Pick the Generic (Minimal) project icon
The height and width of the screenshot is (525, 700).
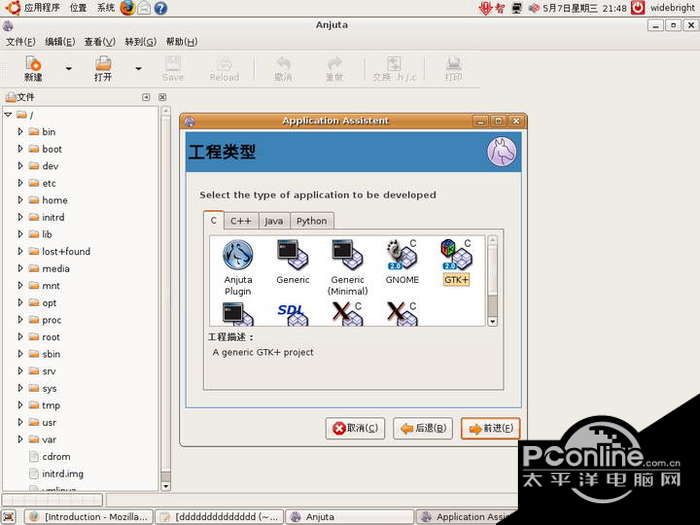[347, 255]
